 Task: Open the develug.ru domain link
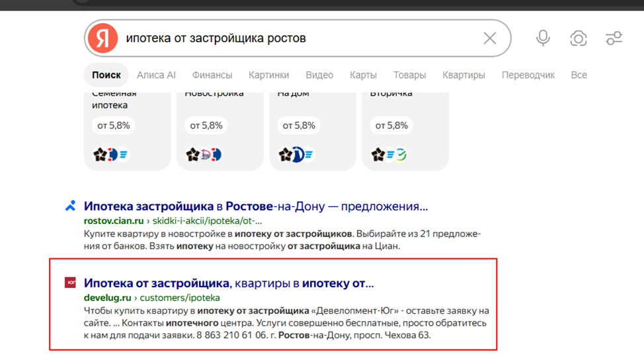(x=108, y=297)
